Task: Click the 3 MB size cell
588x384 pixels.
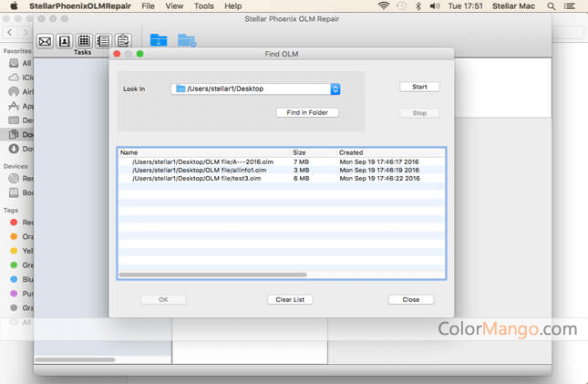Action: pyautogui.click(x=301, y=170)
